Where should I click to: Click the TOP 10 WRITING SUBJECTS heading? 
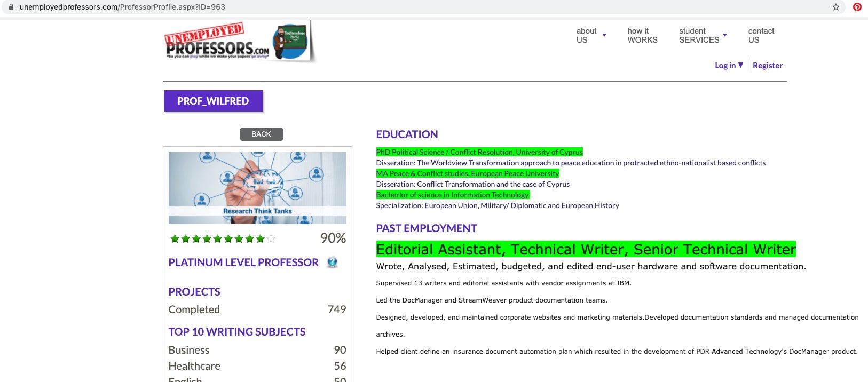click(237, 332)
